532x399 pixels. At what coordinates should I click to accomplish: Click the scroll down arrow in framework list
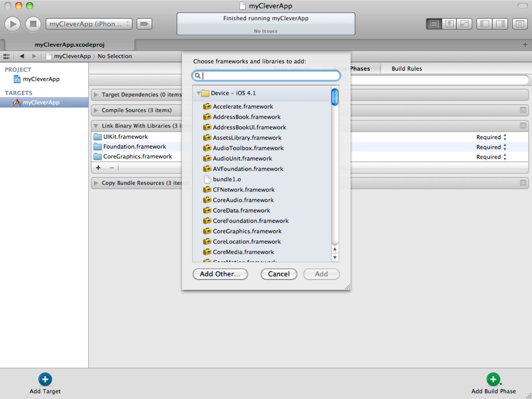pos(335,258)
